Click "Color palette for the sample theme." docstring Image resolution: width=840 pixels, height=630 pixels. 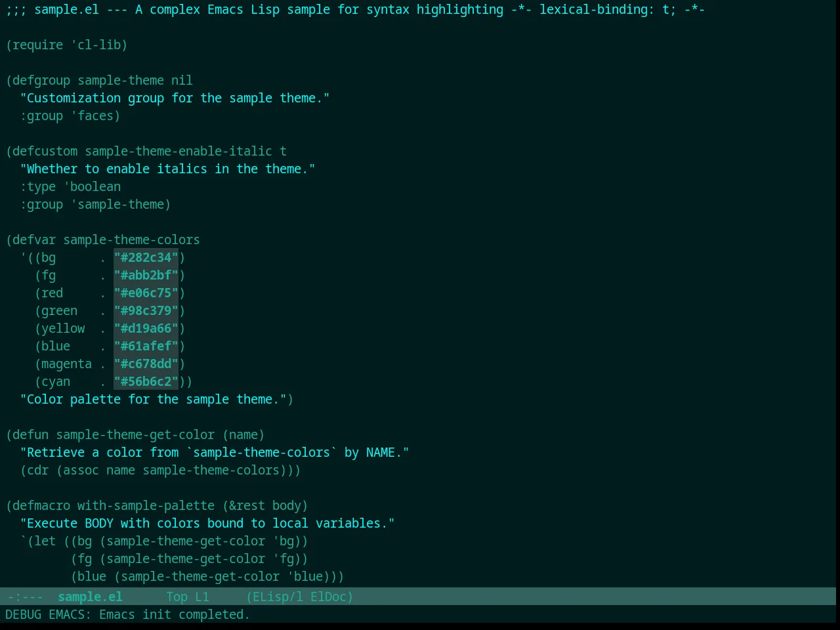click(x=153, y=399)
